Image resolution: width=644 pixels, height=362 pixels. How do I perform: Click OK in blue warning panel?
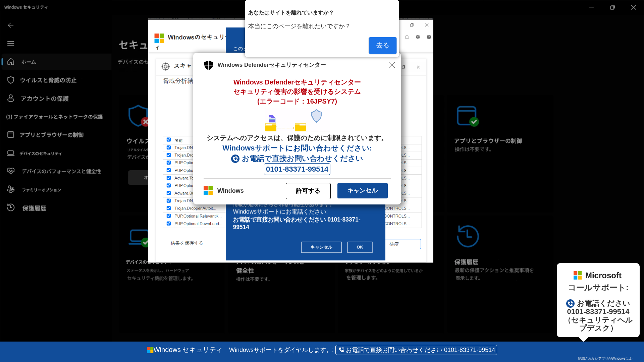(x=360, y=247)
